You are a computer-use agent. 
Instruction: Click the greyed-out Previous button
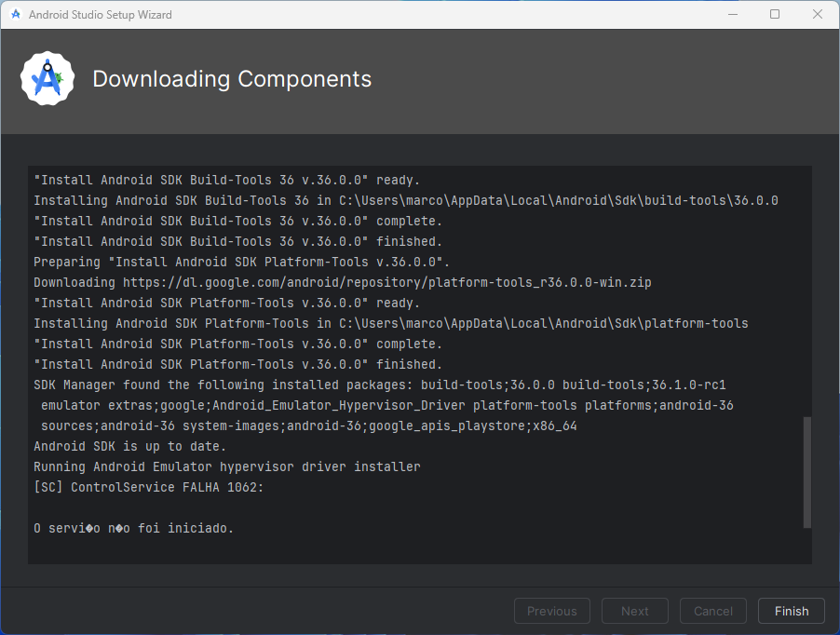click(x=551, y=611)
